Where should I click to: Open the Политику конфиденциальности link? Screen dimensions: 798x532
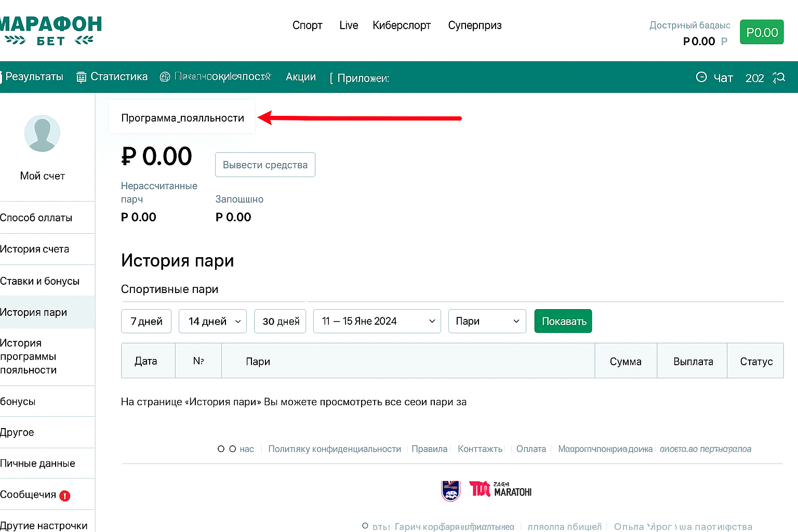coord(334,449)
